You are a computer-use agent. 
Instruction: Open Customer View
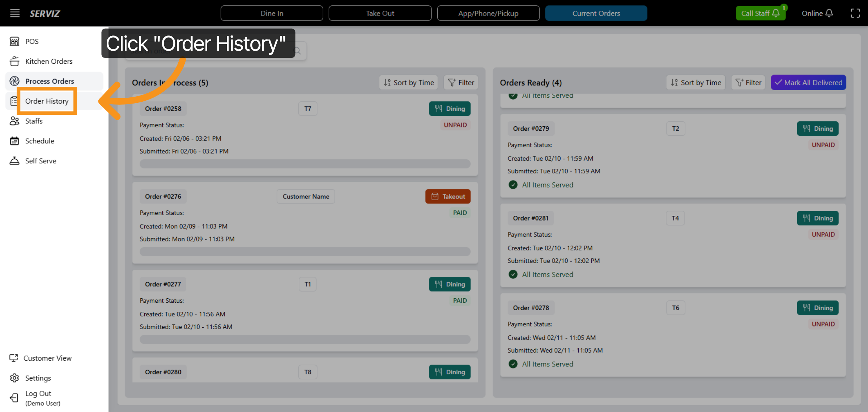tap(47, 358)
